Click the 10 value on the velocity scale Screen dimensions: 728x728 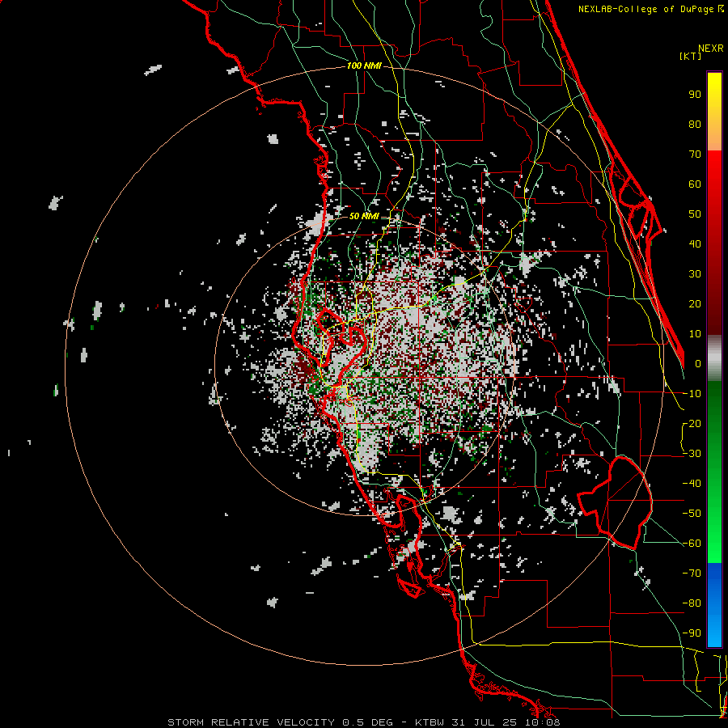point(695,334)
